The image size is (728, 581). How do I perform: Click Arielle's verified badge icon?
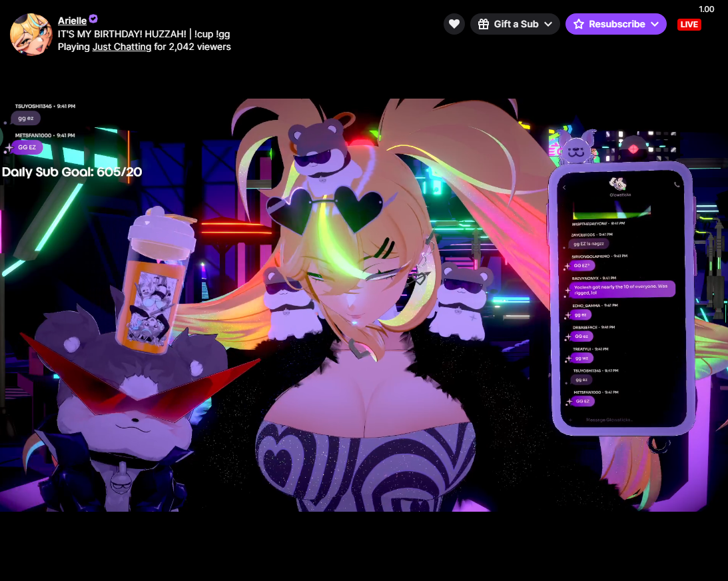point(93,19)
